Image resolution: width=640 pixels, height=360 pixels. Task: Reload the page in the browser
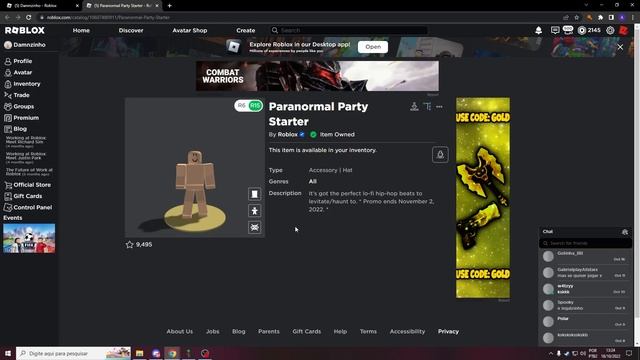click(x=29, y=18)
